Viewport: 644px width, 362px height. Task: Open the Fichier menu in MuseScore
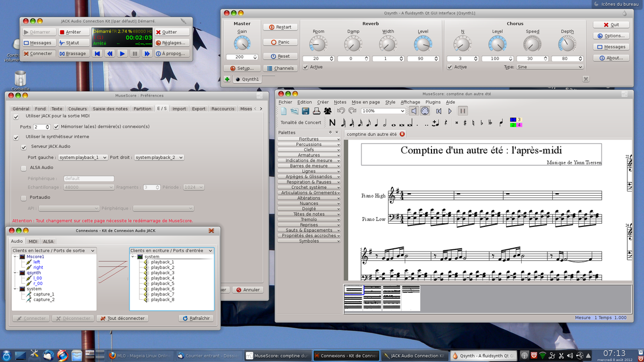click(286, 102)
